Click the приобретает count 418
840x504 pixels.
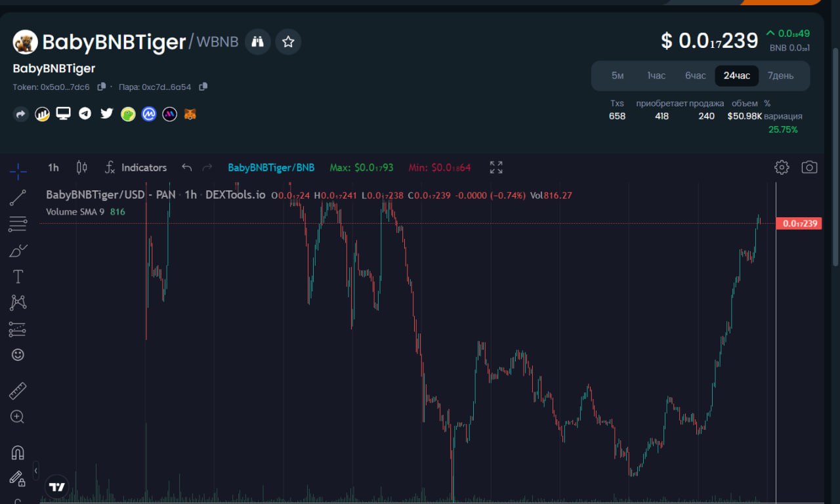point(661,116)
